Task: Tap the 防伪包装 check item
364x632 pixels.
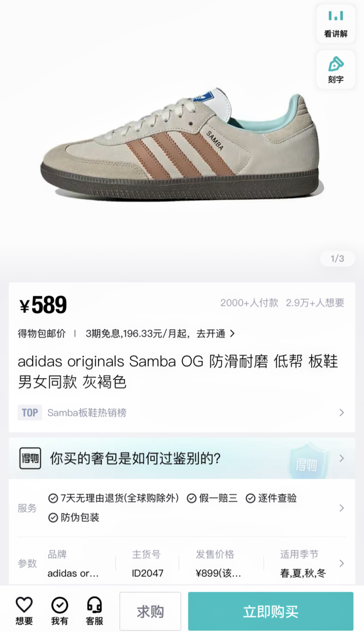Action: [74, 518]
